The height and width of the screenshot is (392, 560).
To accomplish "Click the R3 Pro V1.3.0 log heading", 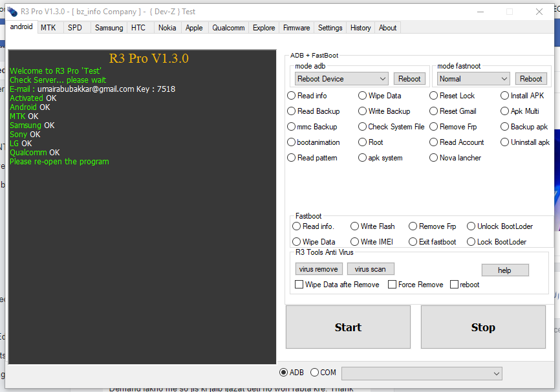I will click(149, 58).
